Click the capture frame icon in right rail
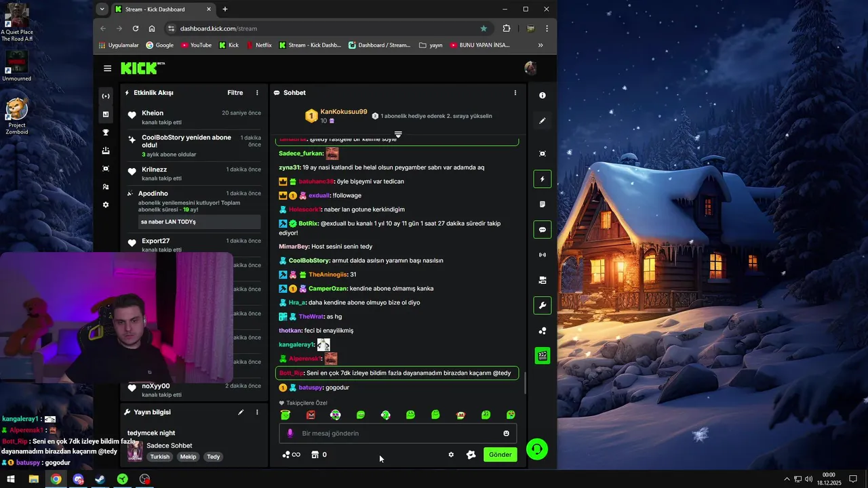The image size is (868, 488). [542, 154]
